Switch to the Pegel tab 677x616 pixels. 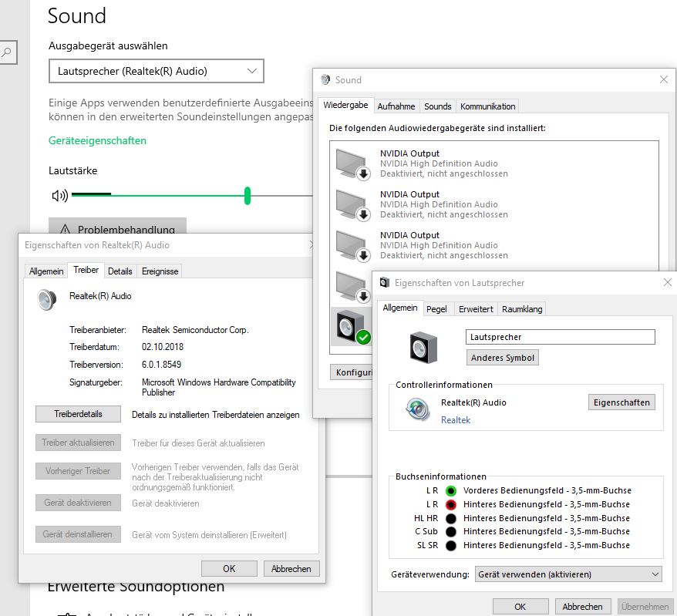click(x=436, y=309)
